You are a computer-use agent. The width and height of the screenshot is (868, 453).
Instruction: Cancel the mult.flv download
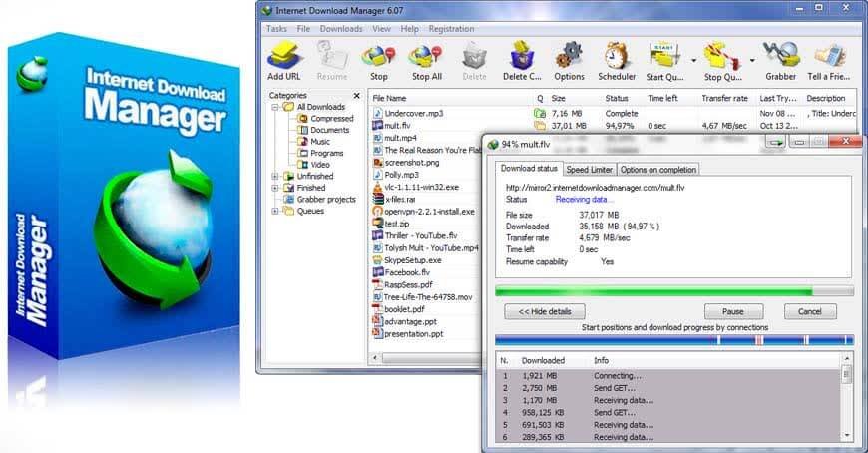[x=809, y=311]
